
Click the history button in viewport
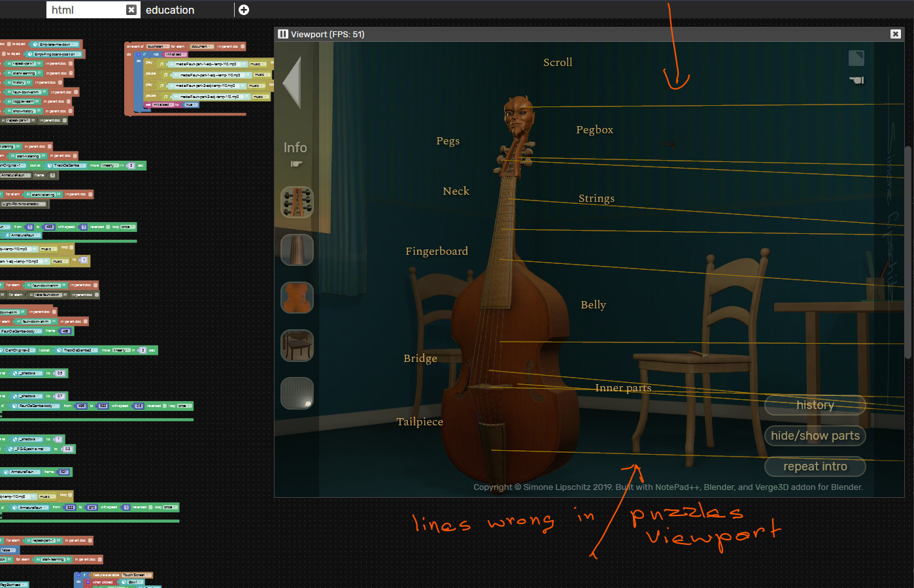click(815, 405)
